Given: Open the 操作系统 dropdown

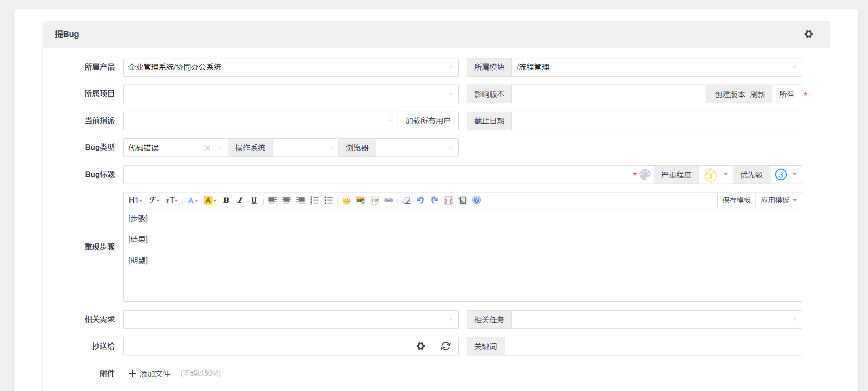Looking at the screenshot, I should point(306,148).
